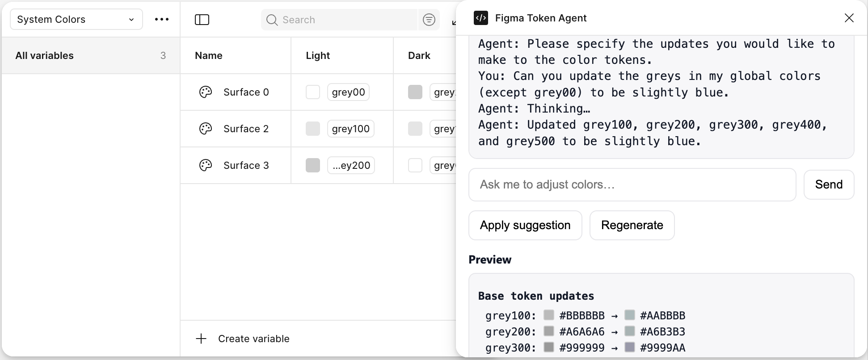868x360 pixels.
Task: Open the grey100 alias on Surface 2
Action: [x=350, y=129]
